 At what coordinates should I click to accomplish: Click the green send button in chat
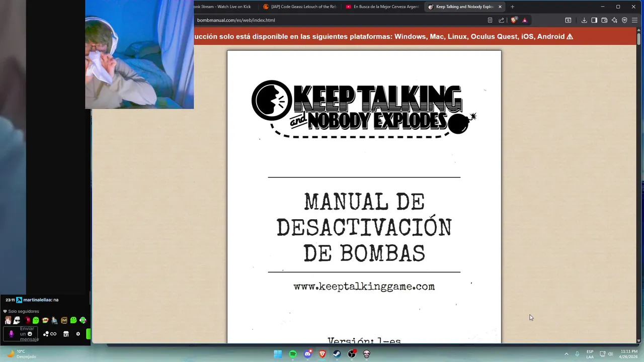[89, 334]
